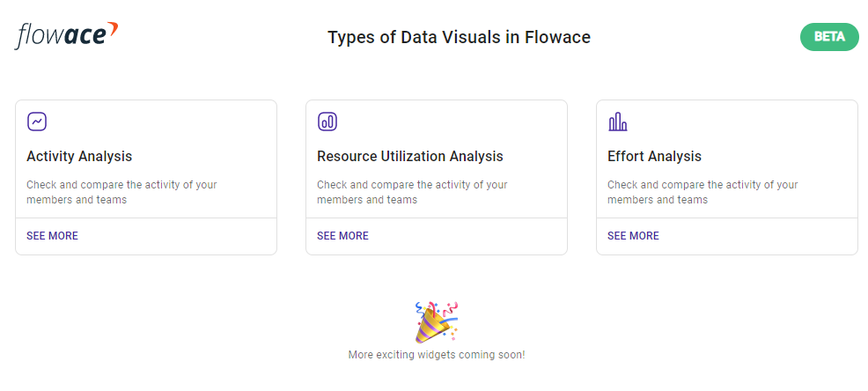Select the Activity Analysis card title
Image resolution: width=868 pixels, height=391 pixels.
point(79,156)
